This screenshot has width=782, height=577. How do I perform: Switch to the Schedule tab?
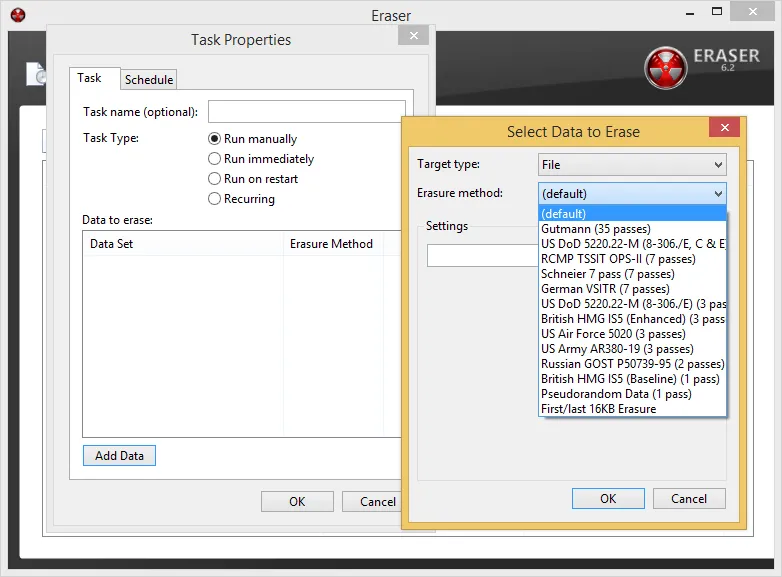(x=149, y=80)
